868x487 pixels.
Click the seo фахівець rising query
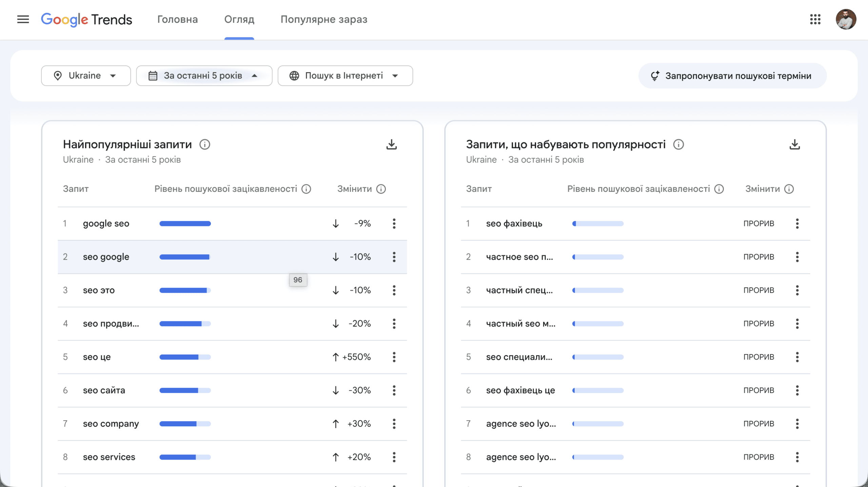(514, 224)
